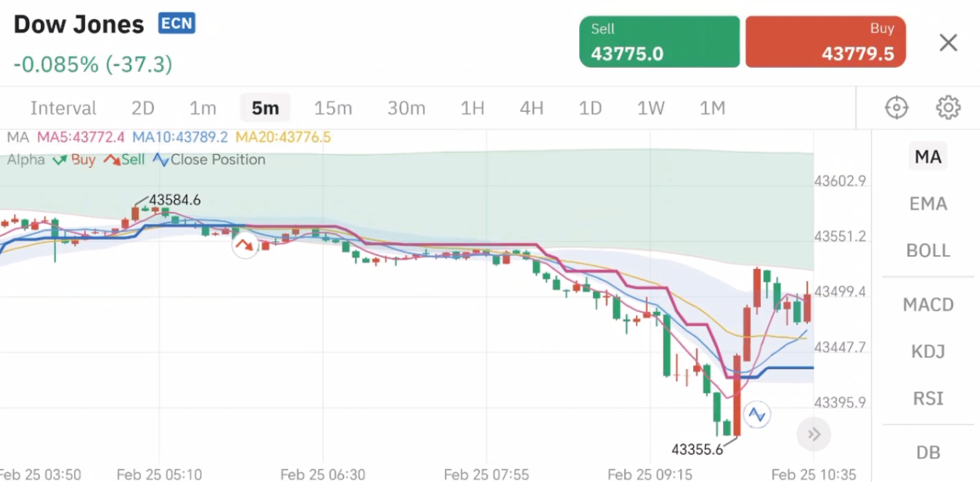This screenshot has height=482, width=980.
Task: Select the 1H interval
Action: 473,108
